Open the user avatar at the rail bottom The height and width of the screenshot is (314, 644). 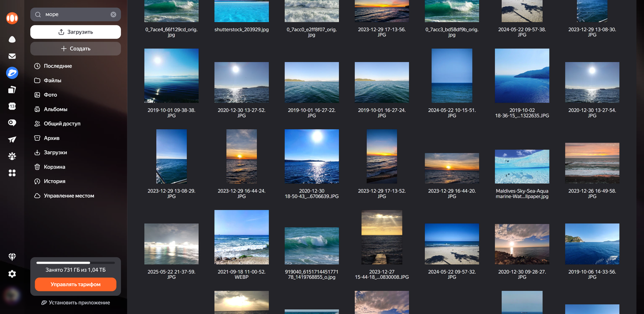pyautogui.click(x=12, y=296)
